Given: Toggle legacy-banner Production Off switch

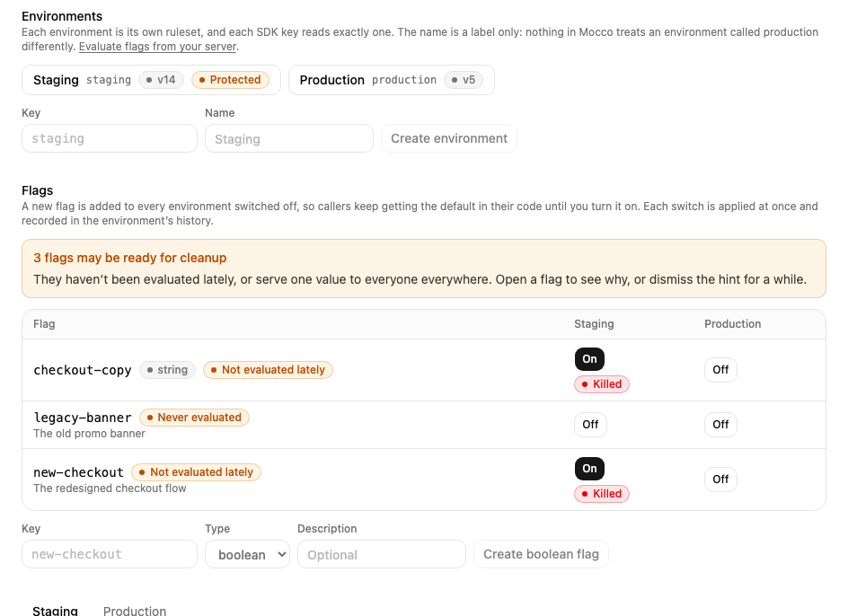Looking at the screenshot, I should [720, 425].
